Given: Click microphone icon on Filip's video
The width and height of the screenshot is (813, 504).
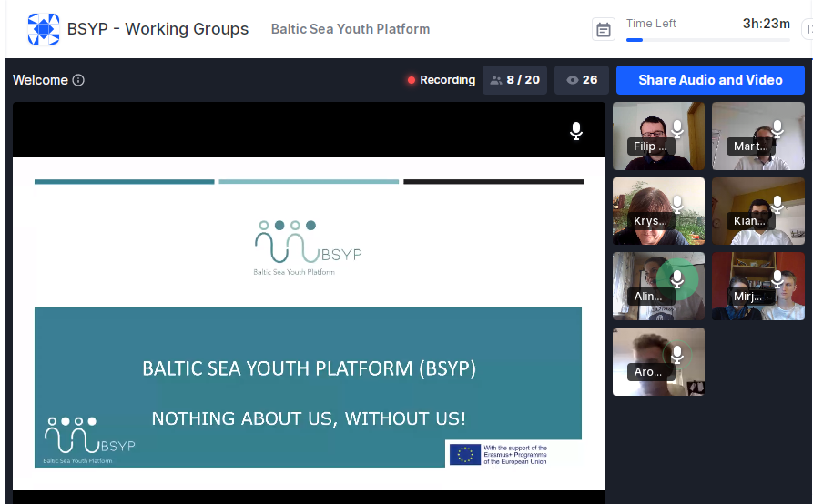Looking at the screenshot, I should [677, 128].
